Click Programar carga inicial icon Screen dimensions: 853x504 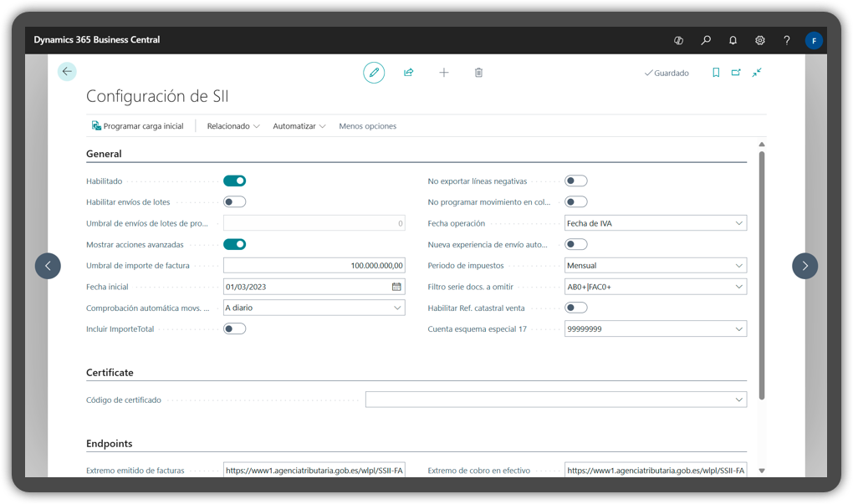[x=96, y=125]
